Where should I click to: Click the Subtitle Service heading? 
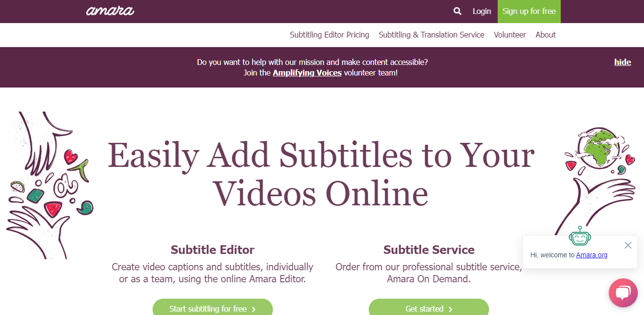pyautogui.click(x=429, y=250)
